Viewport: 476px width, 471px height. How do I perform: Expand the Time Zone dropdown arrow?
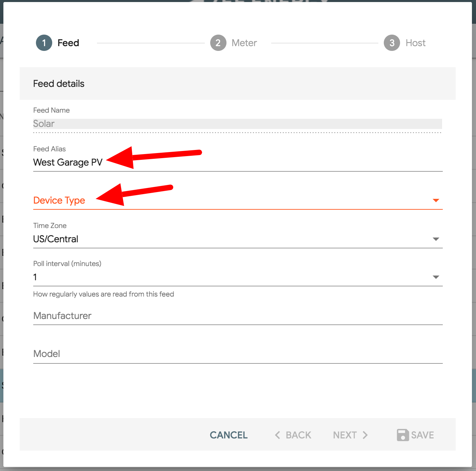coord(436,239)
